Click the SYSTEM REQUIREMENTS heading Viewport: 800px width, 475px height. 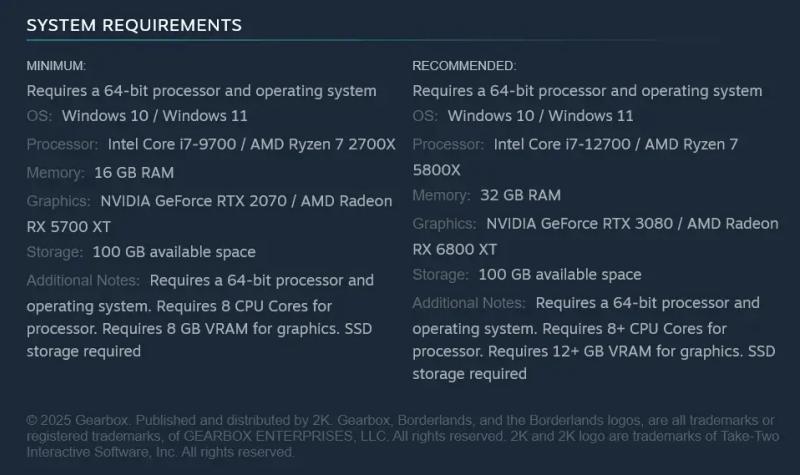tap(134, 25)
